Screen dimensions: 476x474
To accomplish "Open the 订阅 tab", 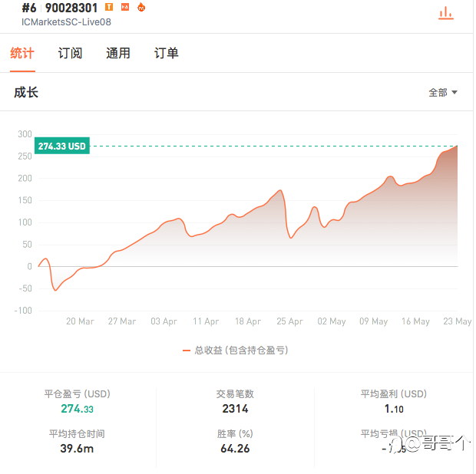I will click(x=70, y=53).
